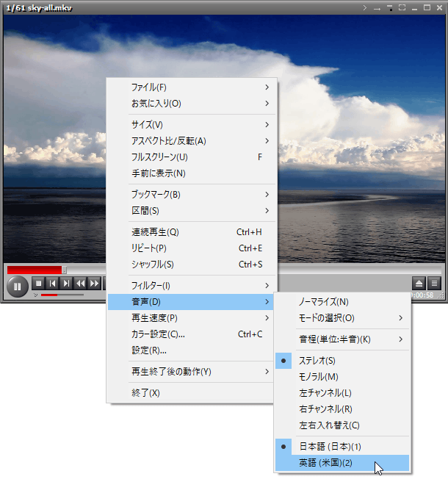The width and height of the screenshot is (448, 482).
Task: Expand the 再生速度(P) submenu
Action: point(192,318)
